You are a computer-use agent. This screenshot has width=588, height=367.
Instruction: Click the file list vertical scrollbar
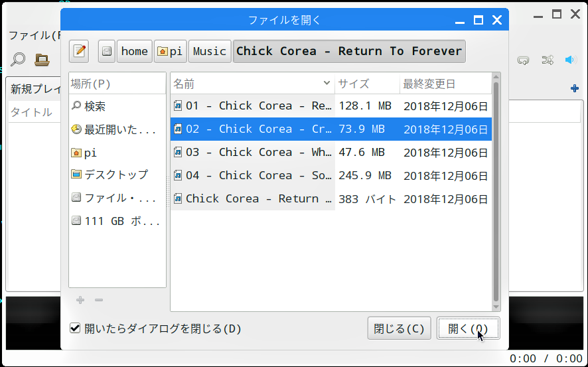click(x=496, y=192)
